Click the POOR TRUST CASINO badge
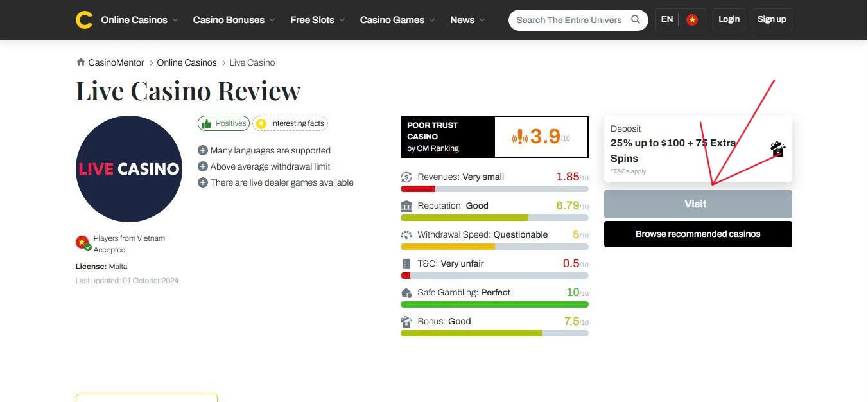 (x=447, y=137)
